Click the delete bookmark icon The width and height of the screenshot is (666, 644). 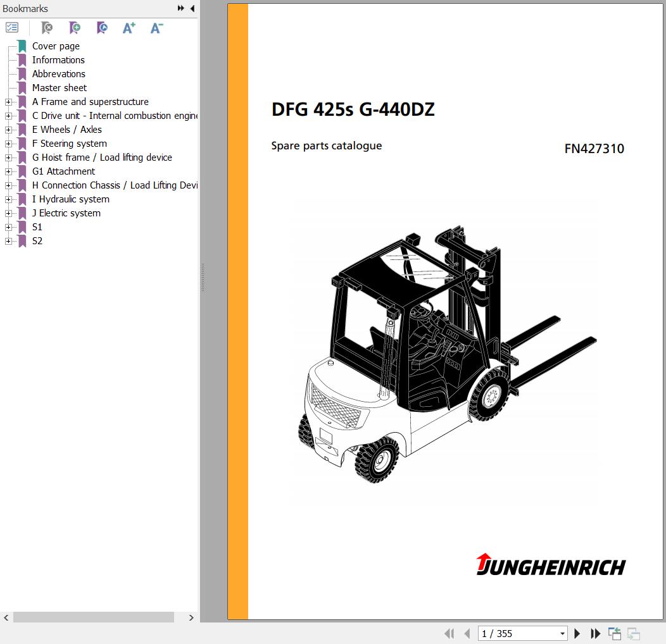coord(47,28)
